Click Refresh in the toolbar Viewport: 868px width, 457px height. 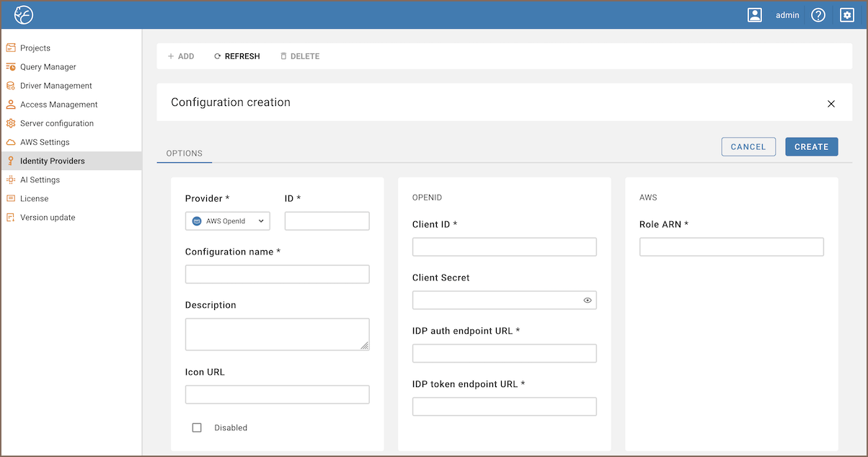point(236,56)
